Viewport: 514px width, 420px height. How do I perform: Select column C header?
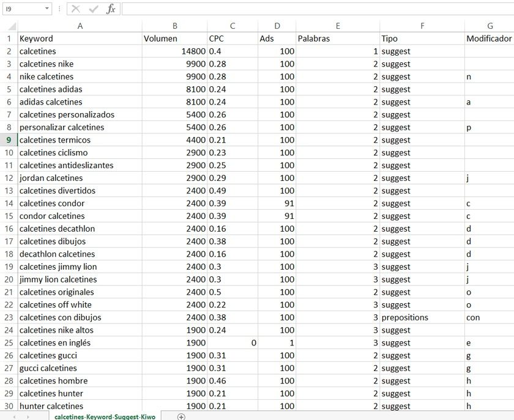click(x=233, y=26)
